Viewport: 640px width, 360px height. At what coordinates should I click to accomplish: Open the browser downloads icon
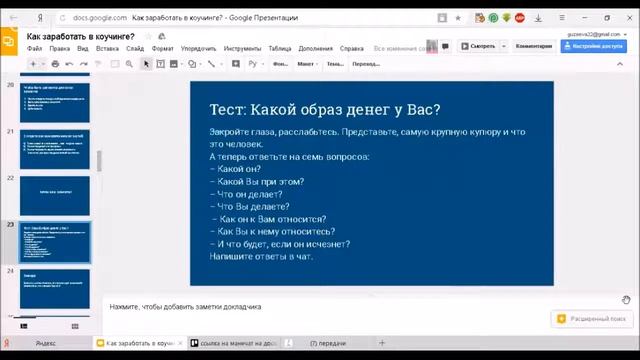click(x=538, y=18)
